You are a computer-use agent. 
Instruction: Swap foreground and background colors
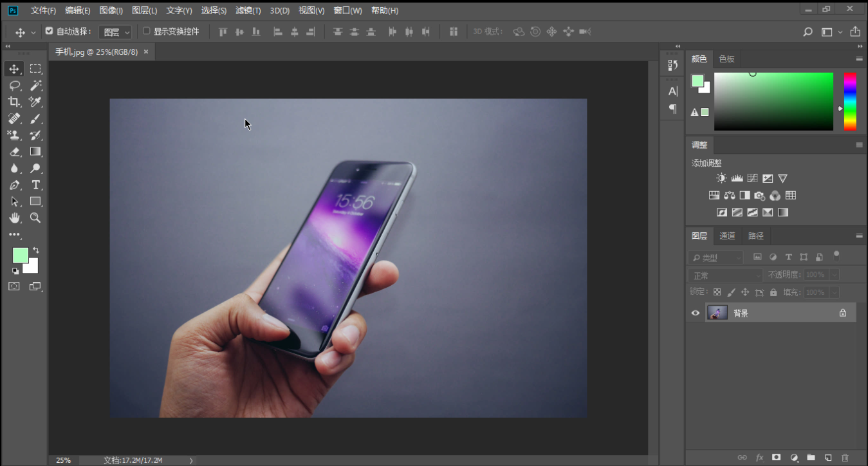coord(36,250)
